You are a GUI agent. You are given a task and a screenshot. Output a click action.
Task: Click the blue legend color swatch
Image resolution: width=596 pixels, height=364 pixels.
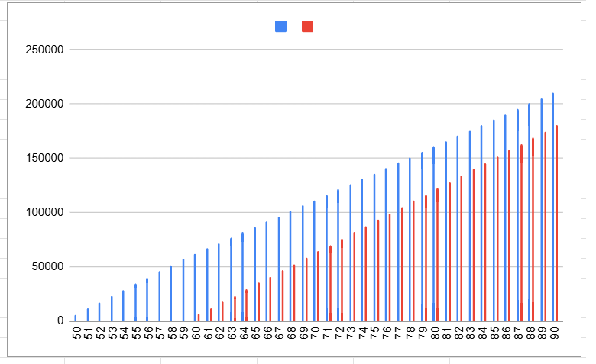click(x=281, y=27)
